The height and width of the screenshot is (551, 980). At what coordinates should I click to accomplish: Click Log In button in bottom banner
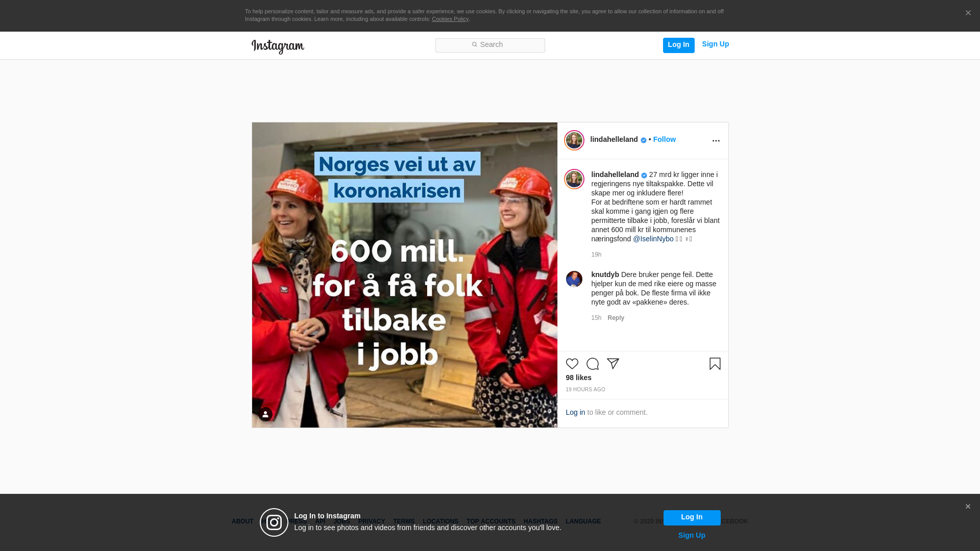click(x=692, y=518)
